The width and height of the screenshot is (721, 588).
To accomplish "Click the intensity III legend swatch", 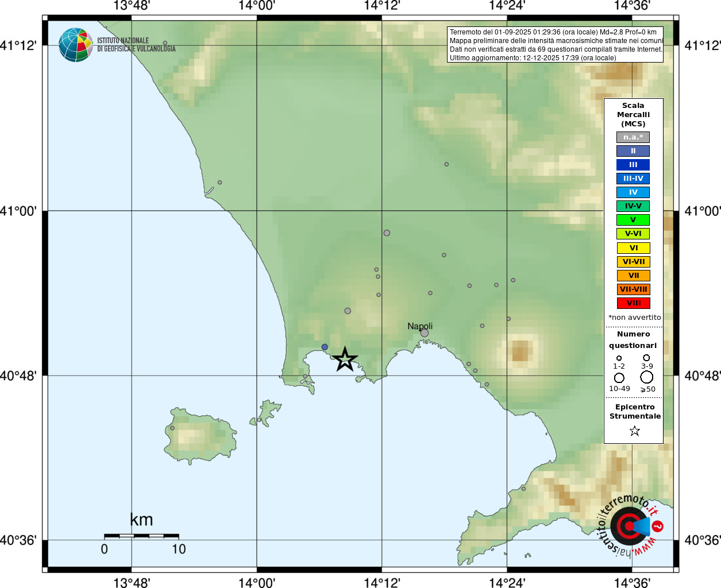I will [x=633, y=165].
